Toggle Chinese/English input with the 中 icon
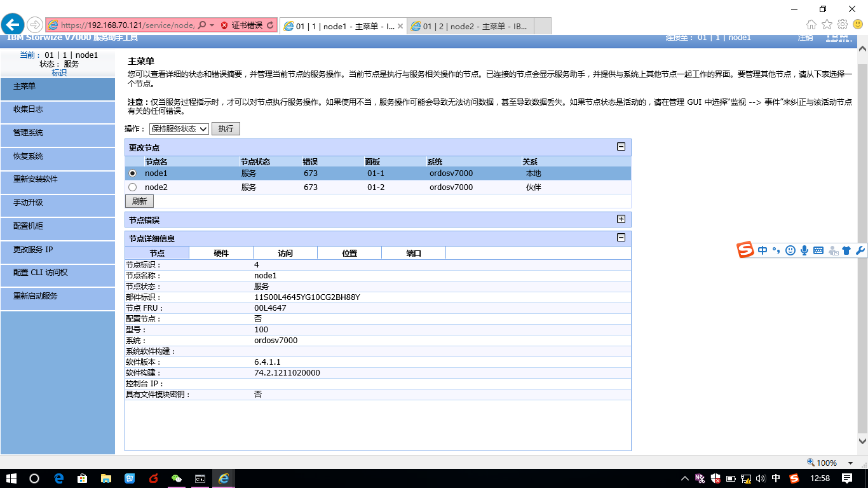The height and width of the screenshot is (488, 868). pos(762,250)
